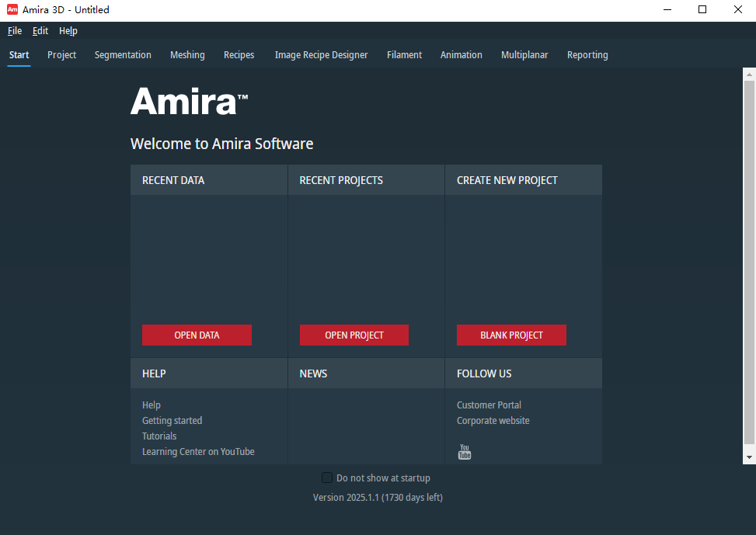
Task: Click the scrollbar up arrow
Action: click(x=749, y=75)
